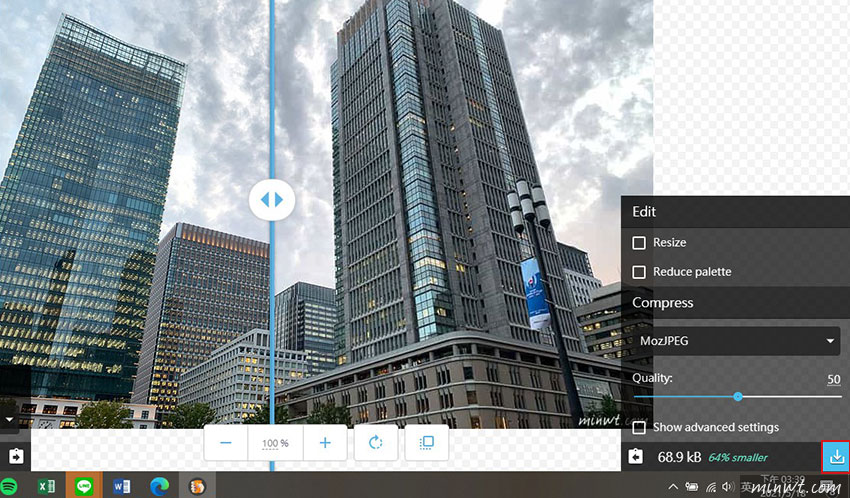Click the Compress section header
The image size is (850, 498).
tap(735, 302)
